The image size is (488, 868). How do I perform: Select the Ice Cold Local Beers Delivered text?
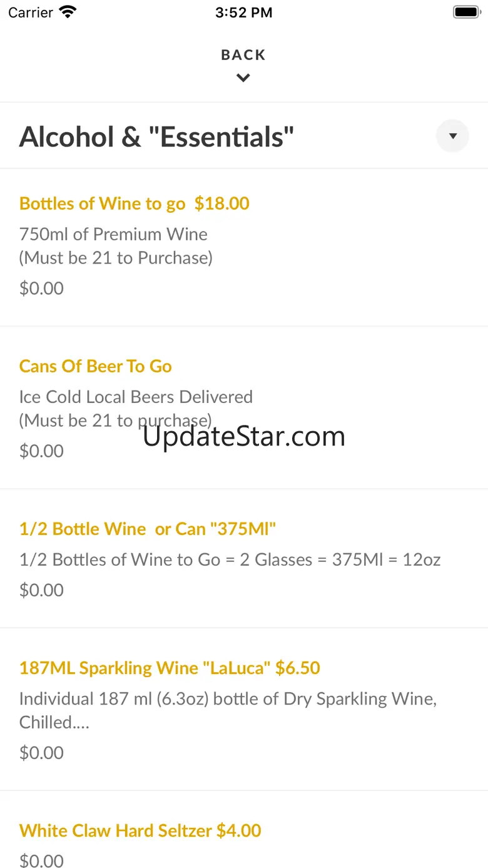136,397
